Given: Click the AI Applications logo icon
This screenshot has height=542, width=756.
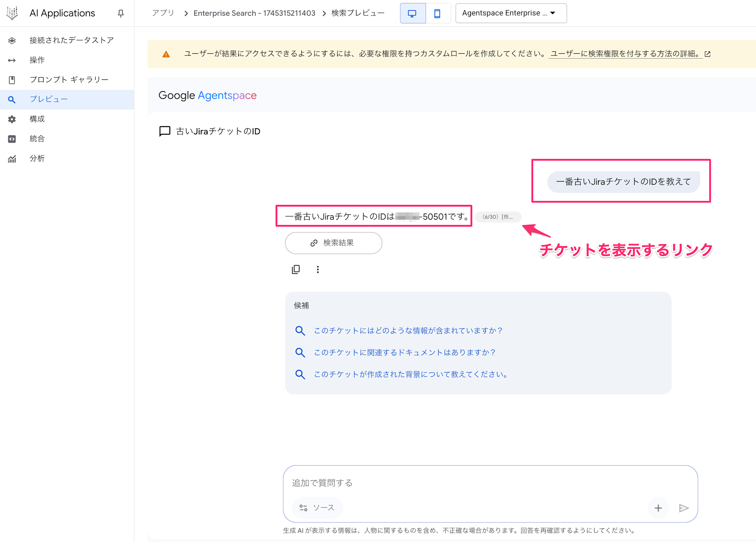Looking at the screenshot, I should coord(12,13).
